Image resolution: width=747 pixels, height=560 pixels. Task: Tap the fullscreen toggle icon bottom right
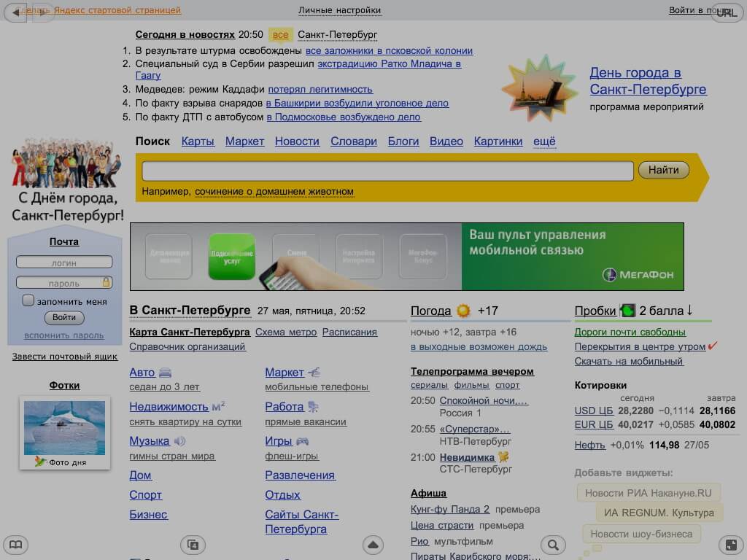coord(731,544)
